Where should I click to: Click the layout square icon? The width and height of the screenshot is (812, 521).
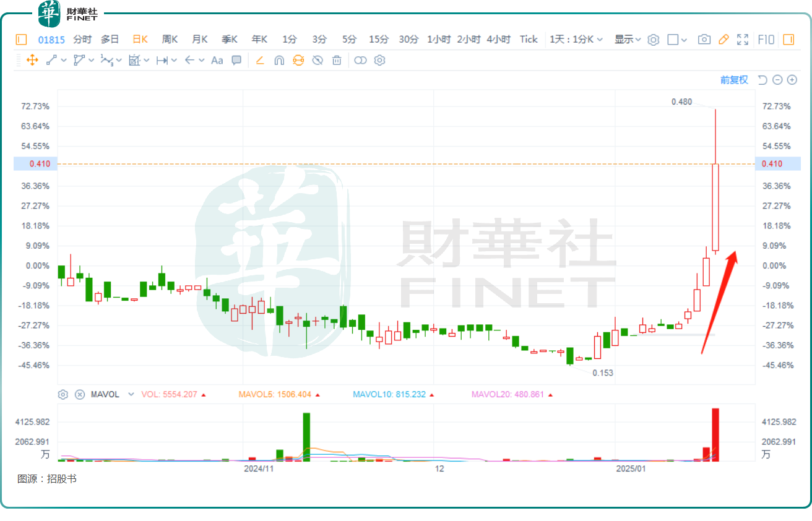[x=673, y=40]
